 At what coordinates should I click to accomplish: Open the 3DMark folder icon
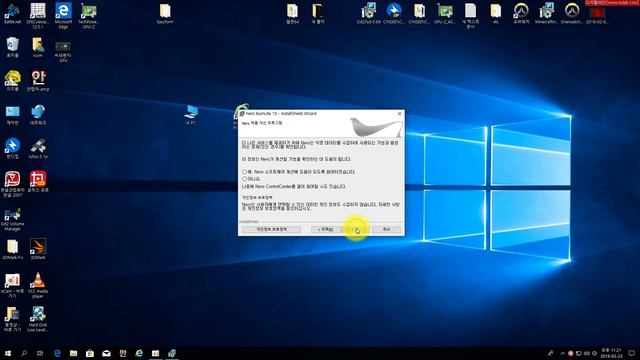coord(12,249)
